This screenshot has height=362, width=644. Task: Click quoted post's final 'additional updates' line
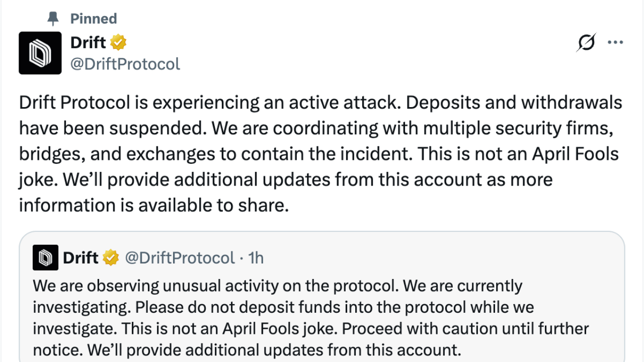(247, 349)
